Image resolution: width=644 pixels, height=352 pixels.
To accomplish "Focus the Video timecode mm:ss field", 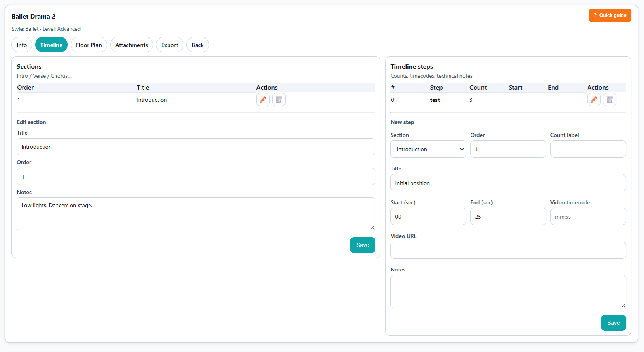I will [x=588, y=217].
